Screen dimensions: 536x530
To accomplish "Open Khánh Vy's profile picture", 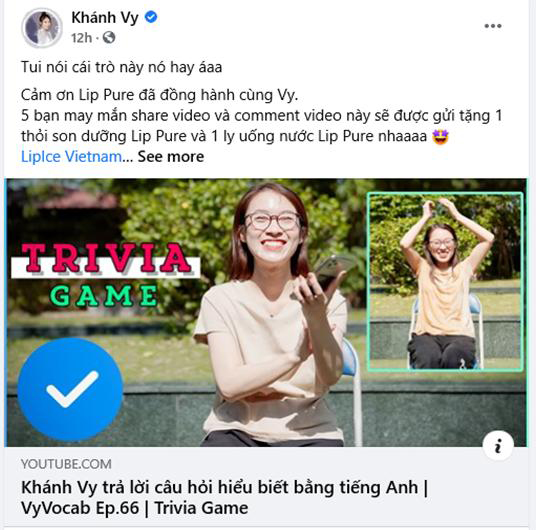I will point(42,27).
